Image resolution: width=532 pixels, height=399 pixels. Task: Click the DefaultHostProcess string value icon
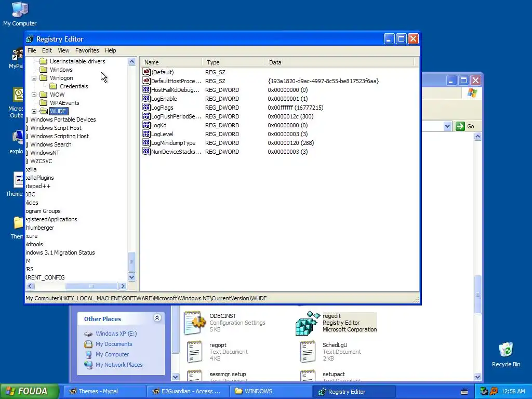(x=146, y=81)
